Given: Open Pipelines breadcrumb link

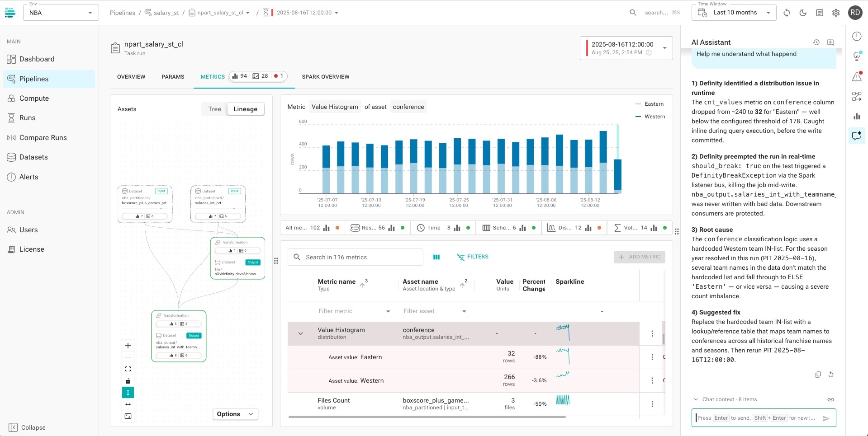Looking at the screenshot, I should coord(123,13).
